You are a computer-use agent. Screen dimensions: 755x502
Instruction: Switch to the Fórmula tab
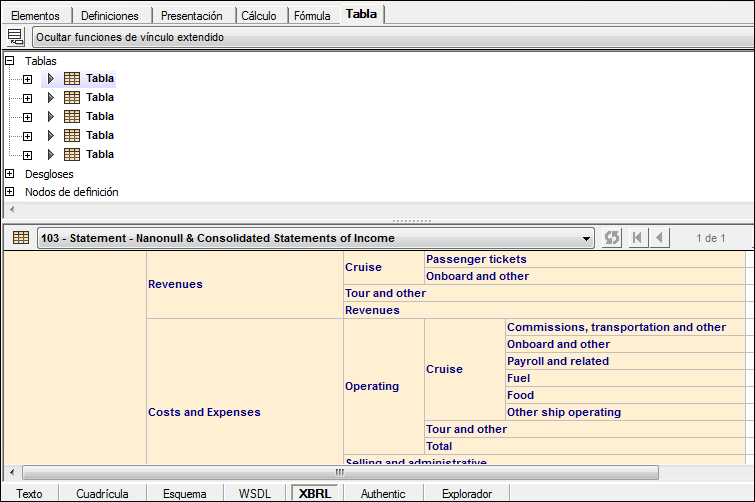[313, 15]
